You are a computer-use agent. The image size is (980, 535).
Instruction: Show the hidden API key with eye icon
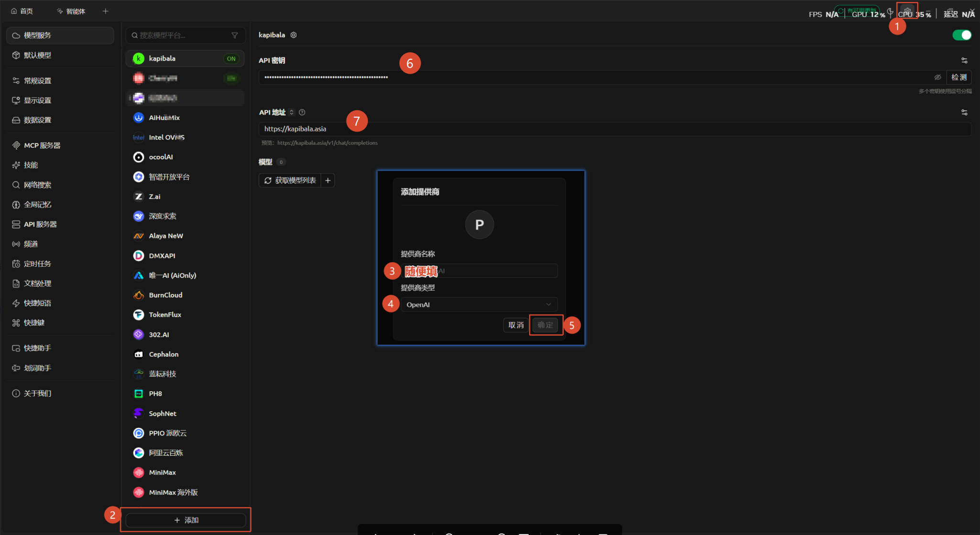[937, 77]
